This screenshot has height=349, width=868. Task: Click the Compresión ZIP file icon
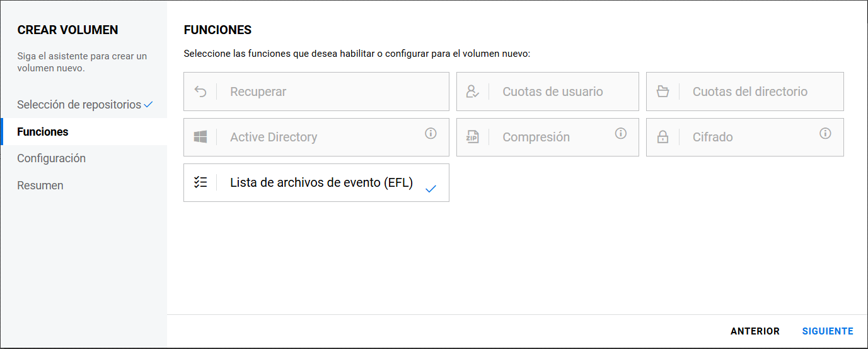[x=473, y=137]
